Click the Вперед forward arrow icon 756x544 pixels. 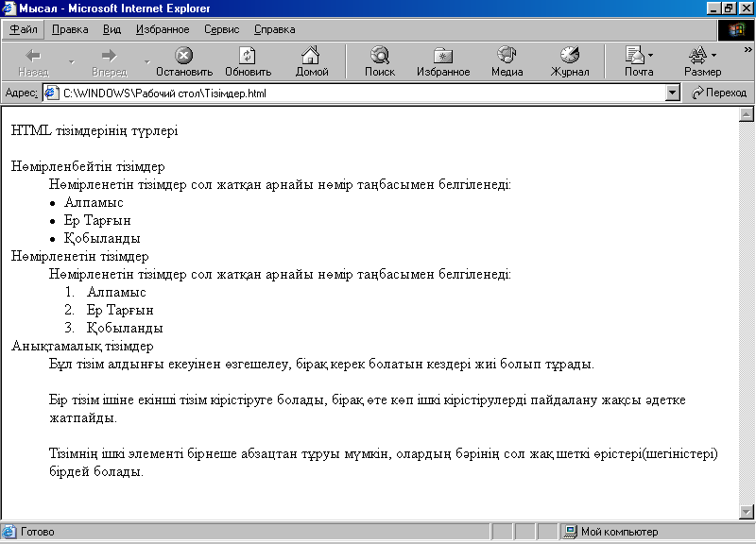[110, 56]
